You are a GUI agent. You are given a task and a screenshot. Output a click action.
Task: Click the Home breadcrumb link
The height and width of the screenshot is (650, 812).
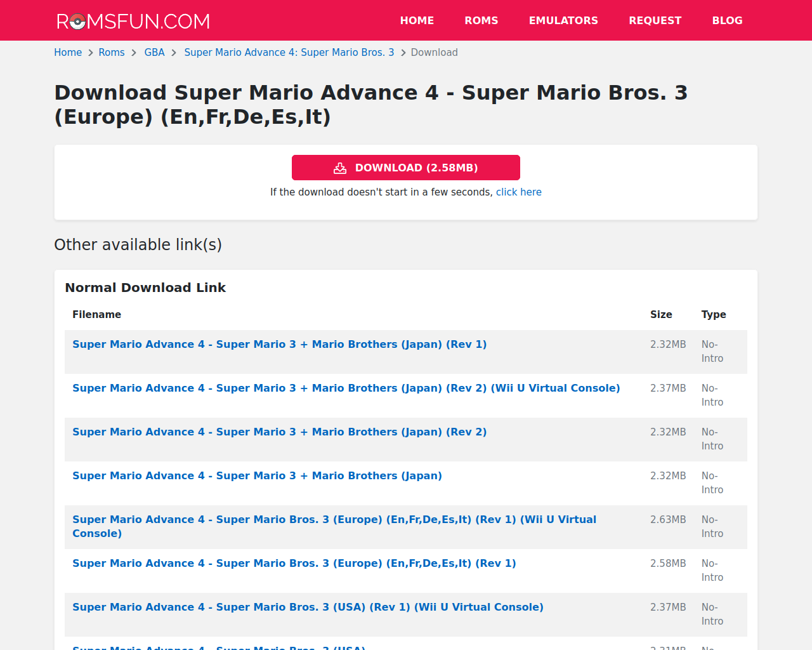pyautogui.click(x=68, y=53)
